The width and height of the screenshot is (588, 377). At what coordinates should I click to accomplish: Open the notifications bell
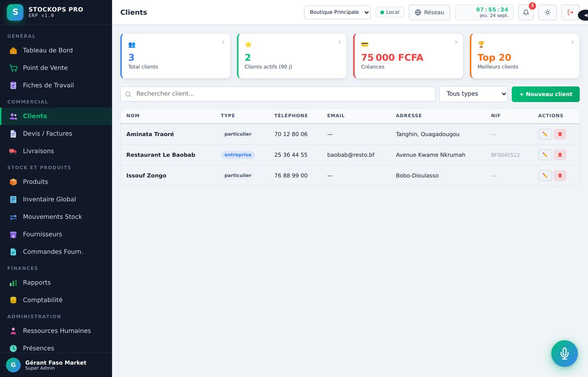(526, 12)
